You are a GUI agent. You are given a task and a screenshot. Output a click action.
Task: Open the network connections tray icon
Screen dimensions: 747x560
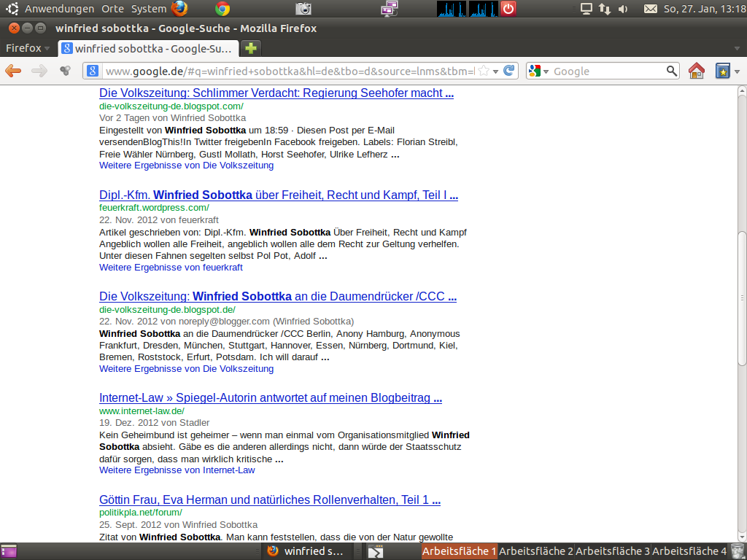tap(605, 9)
